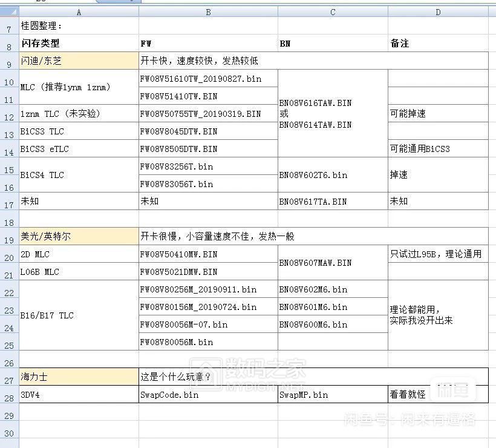The width and height of the screenshot is (496, 448).
Task: Click note 只试过L95B，理论通用
Action: [438, 254]
